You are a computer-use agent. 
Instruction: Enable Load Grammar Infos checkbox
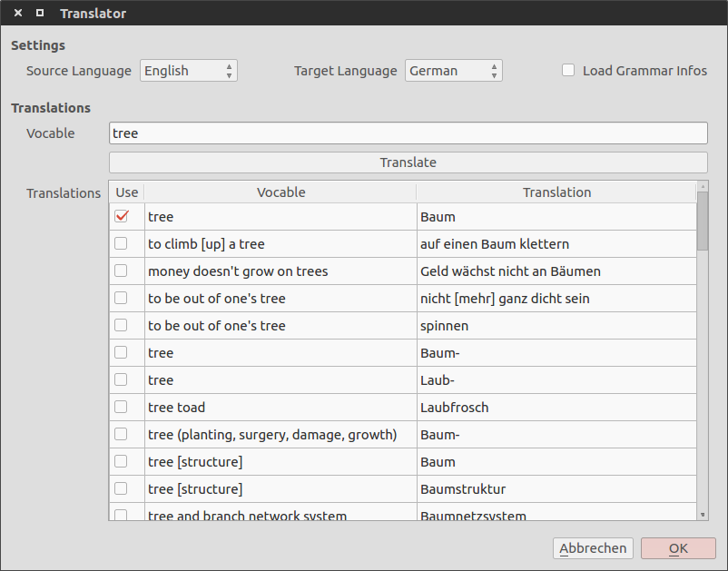pyautogui.click(x=569, y=71)
